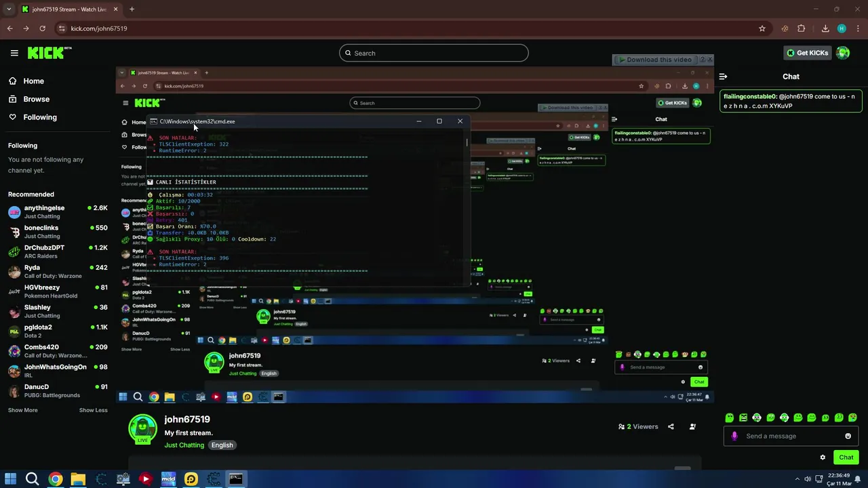Open pgldota2 Dota 2 channel
Screen dimensions: 868x488
(x=58, y=331)
